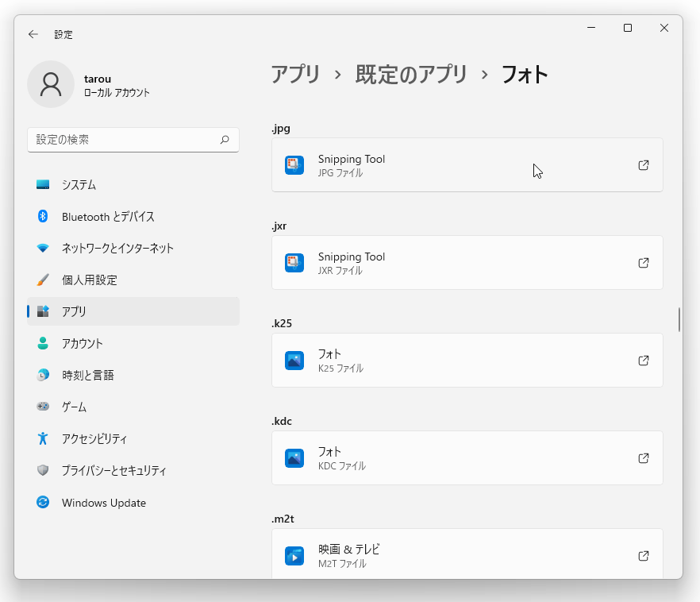The width and height of the screenshot is (700, 602).
Task: Click the search magnifier icon
Action: click(225, 140)
